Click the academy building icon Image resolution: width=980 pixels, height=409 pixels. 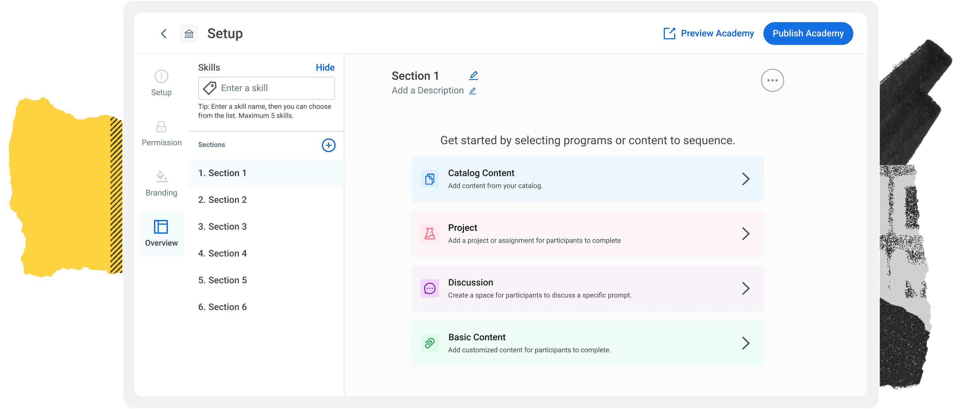click(189, 34)
